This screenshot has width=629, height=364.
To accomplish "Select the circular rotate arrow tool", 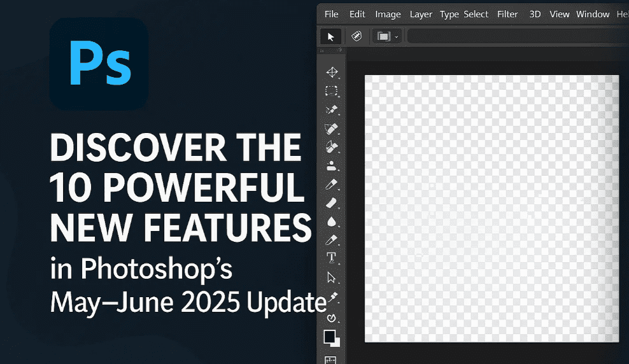I will (x=331, y=318).
